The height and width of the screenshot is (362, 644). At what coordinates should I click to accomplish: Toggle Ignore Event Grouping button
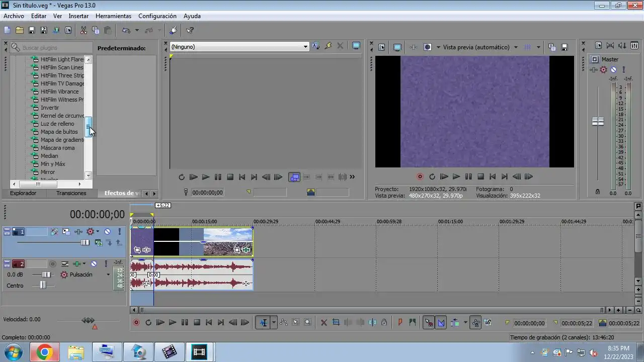[488, 323]
